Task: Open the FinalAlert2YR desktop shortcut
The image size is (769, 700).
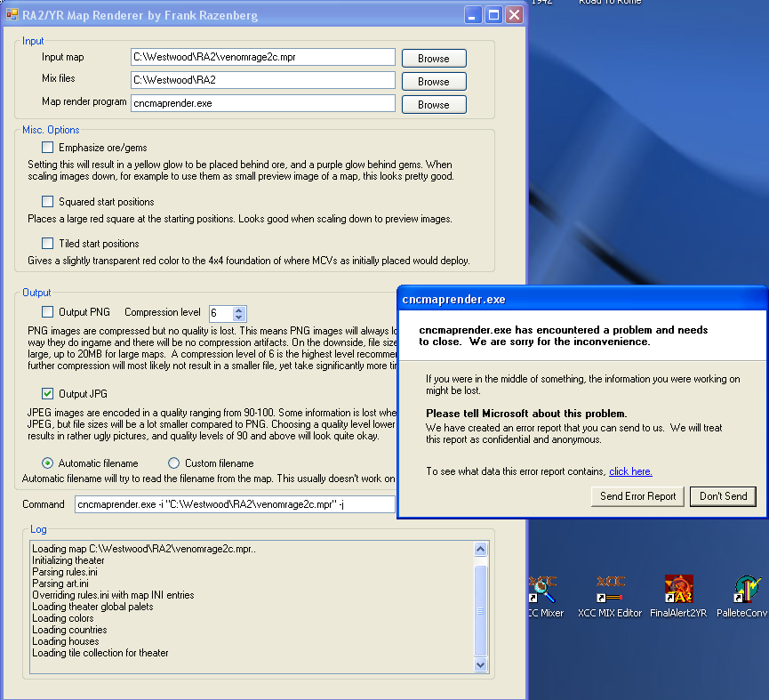Action: pyautogui.click(x=678, y=596)
